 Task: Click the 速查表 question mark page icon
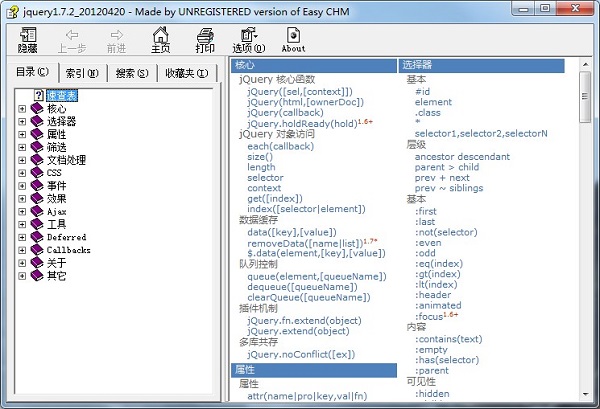click(39, 95)
